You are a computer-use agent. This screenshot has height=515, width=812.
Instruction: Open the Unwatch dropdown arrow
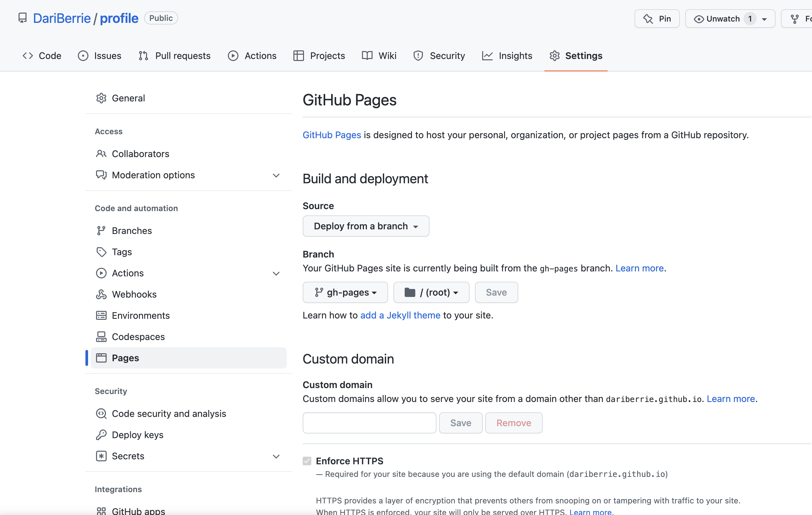(x=764, y=19)
